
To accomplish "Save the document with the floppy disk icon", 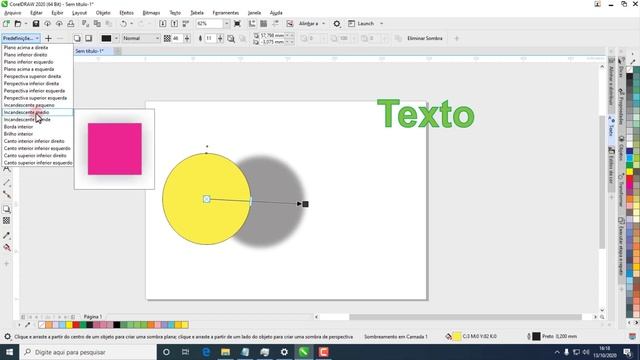I will point(36,24).
